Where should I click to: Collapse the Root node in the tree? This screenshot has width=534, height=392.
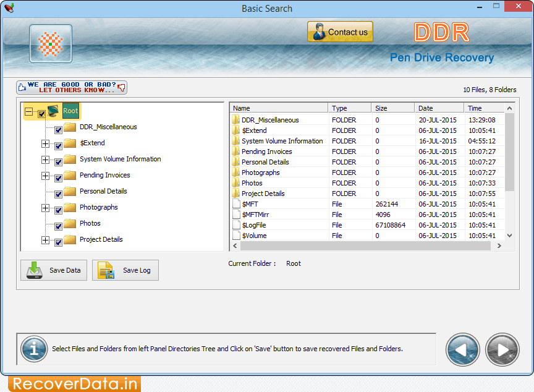coord(28,111)
